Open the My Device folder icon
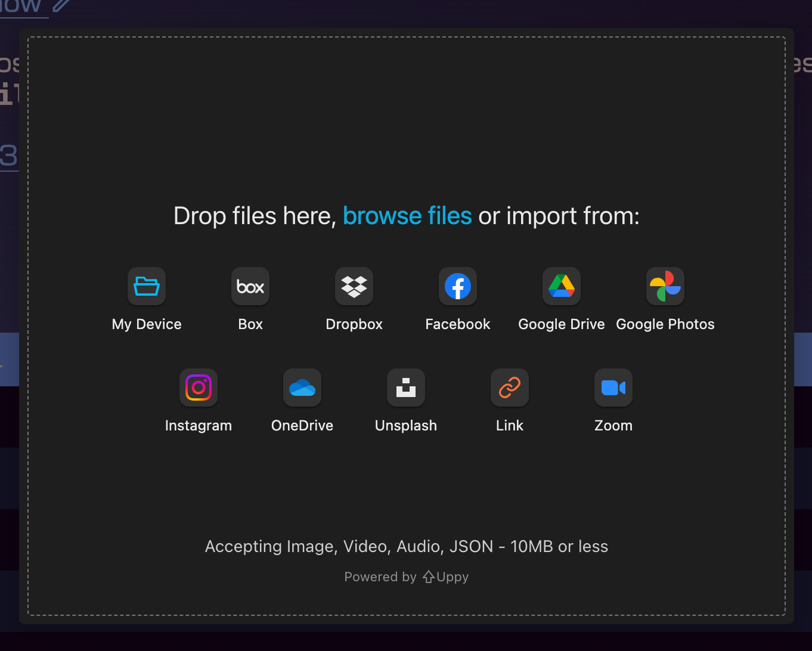 [x=147, y=286]
